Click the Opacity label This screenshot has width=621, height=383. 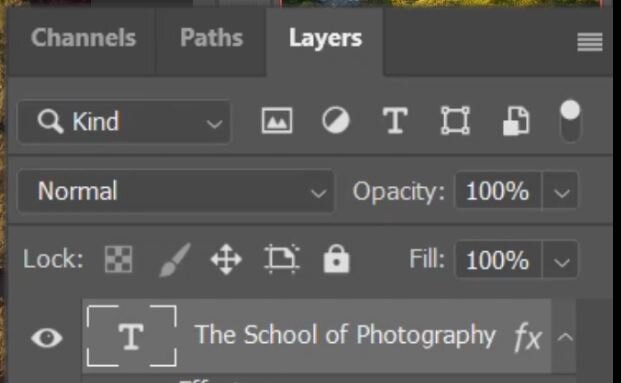398,192
